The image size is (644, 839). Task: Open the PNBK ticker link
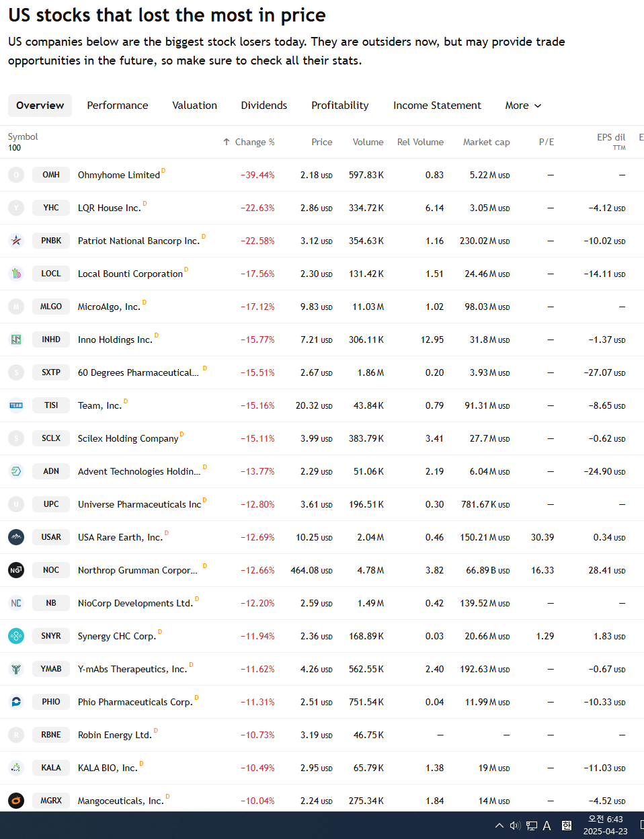[51, 241]
